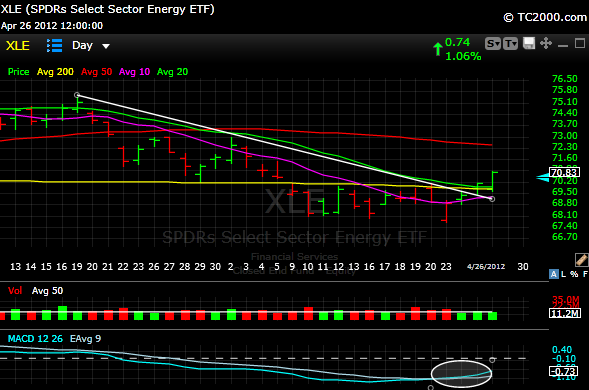Click the MACD 12 26 indicator label

pyautogui.click(x=35, y=339)
